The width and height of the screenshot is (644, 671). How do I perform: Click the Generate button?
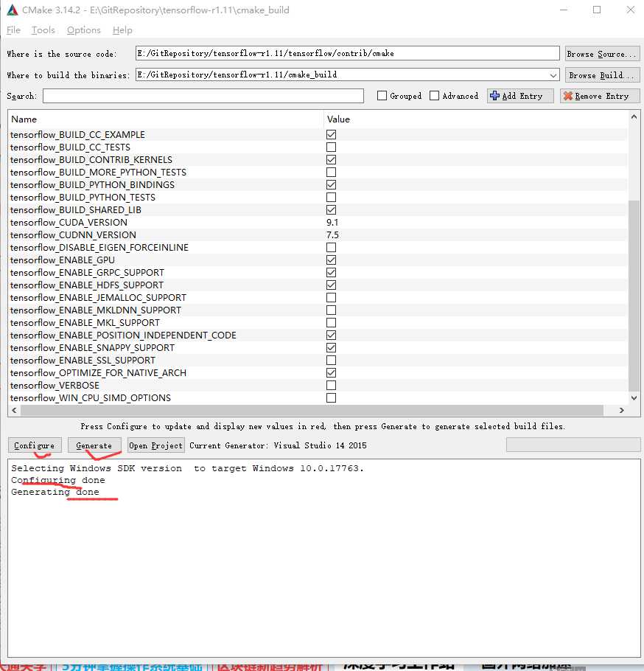coord(94,445)
